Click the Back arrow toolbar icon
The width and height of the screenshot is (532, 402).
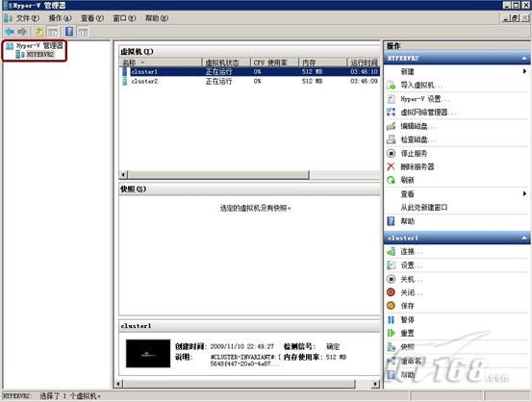(10, 32)
